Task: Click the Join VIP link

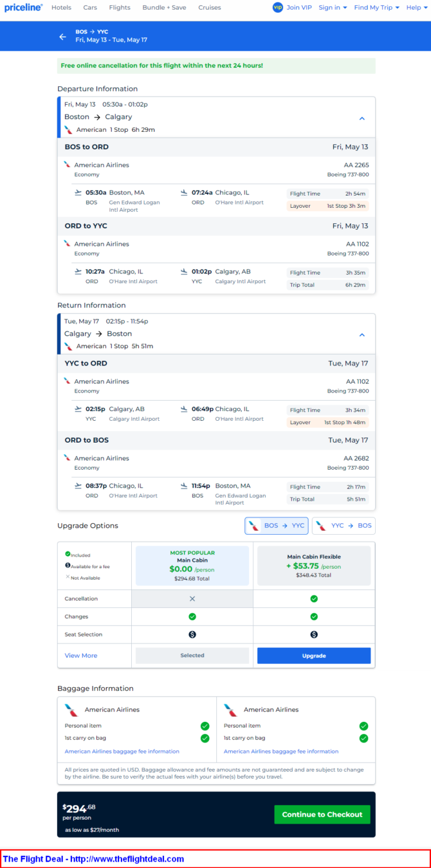Action: [300, 8]
